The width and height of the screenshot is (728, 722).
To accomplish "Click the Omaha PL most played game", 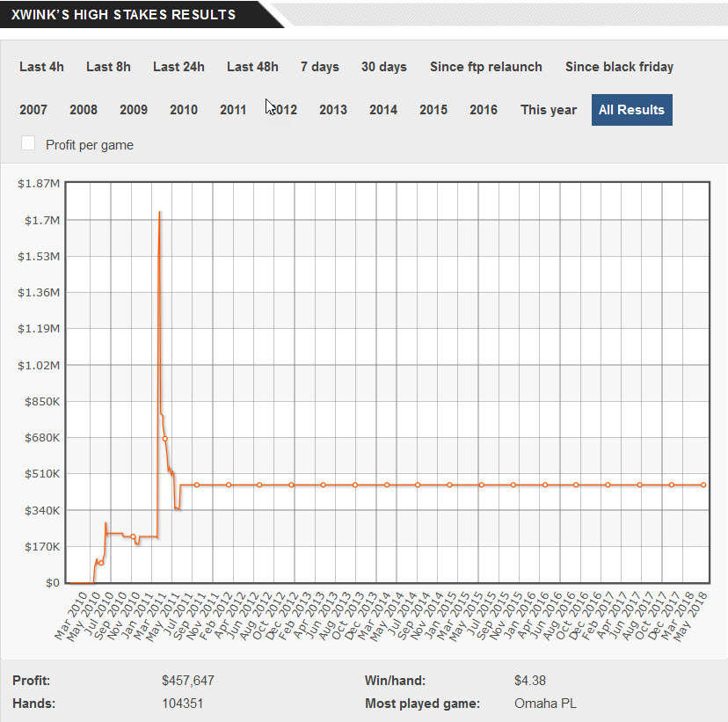I will point(545,704).
